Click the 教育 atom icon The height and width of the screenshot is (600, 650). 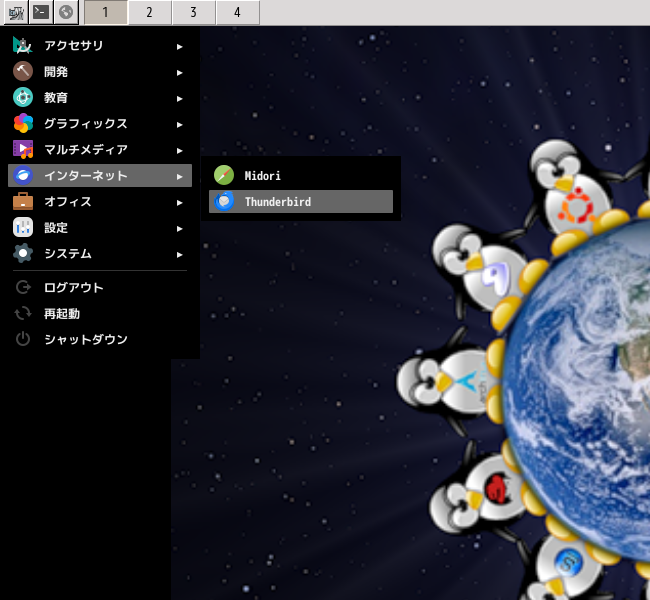click(x=23, y=97)
